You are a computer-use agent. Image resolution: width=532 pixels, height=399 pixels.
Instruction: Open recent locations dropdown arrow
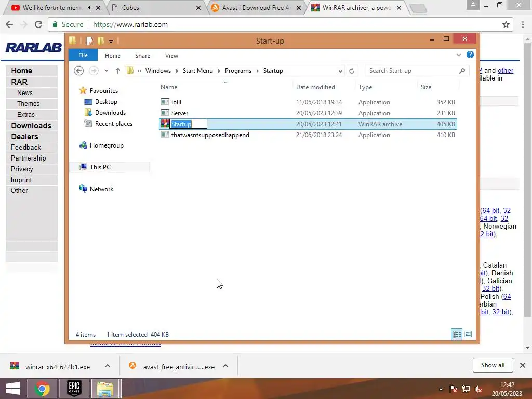coord(106,71)
